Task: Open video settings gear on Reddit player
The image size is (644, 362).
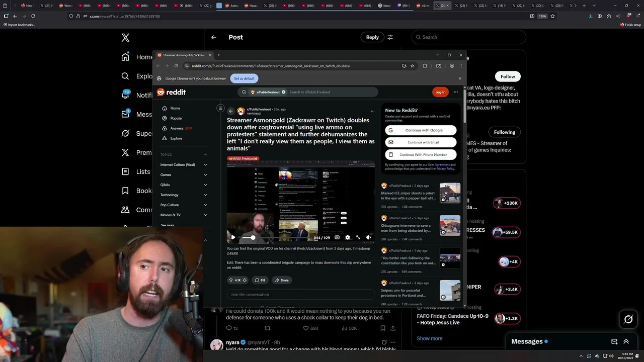Action: (347, 237)
